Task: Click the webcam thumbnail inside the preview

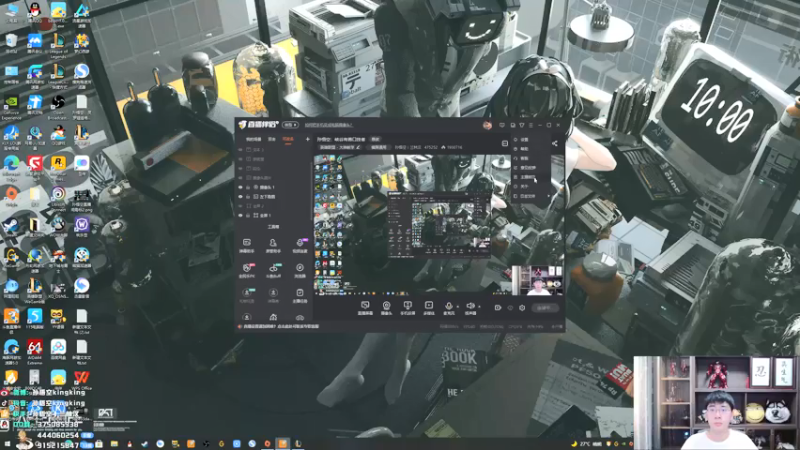Action: [x=537, y=280]
